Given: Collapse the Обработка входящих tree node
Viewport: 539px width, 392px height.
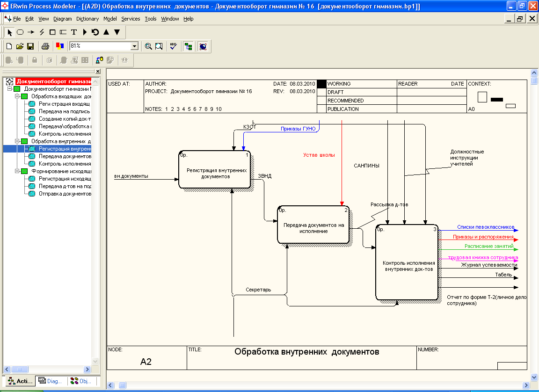Looking at the screenshot, I should pyautogui.click(x=17, y=96).
